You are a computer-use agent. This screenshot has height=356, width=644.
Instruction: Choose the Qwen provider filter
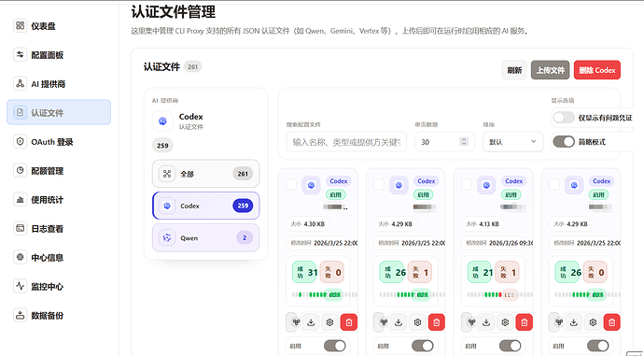205,237
